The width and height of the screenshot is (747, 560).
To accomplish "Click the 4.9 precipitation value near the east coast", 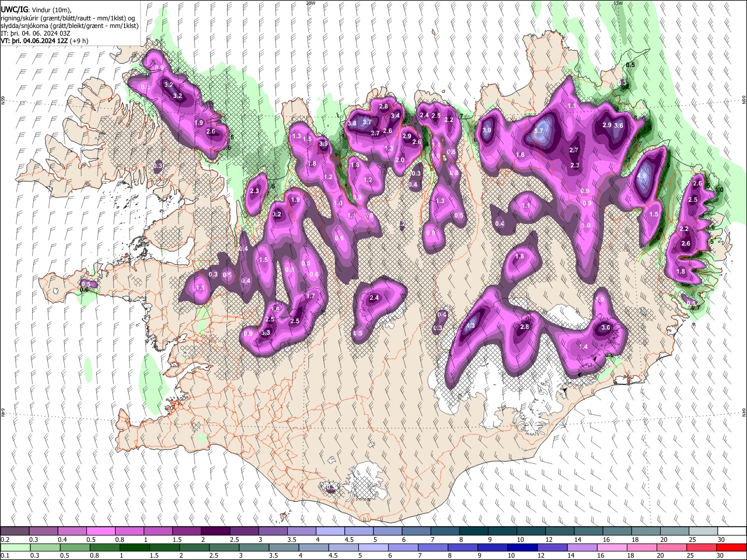I will 643,176.
